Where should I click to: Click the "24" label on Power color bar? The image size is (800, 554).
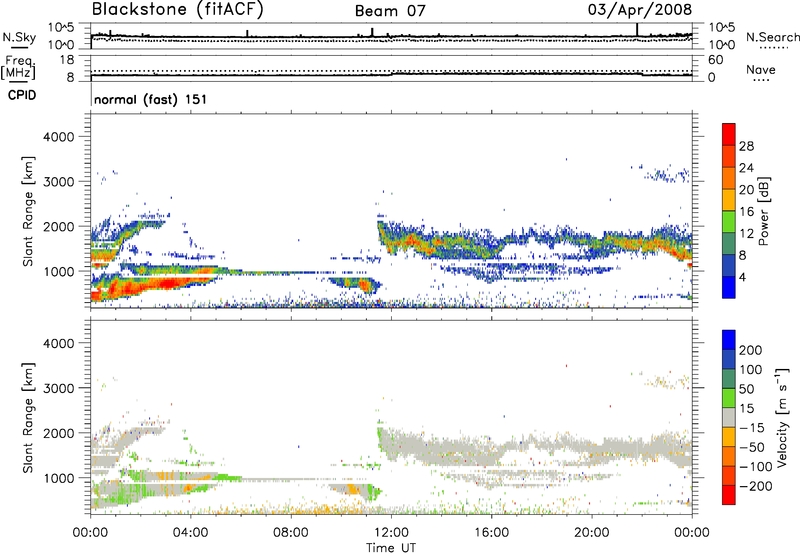point(746,168)
